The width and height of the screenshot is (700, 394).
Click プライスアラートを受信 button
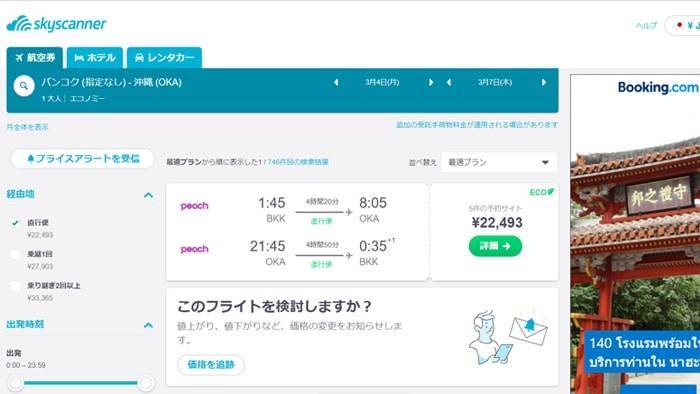[x=83, y=158]
